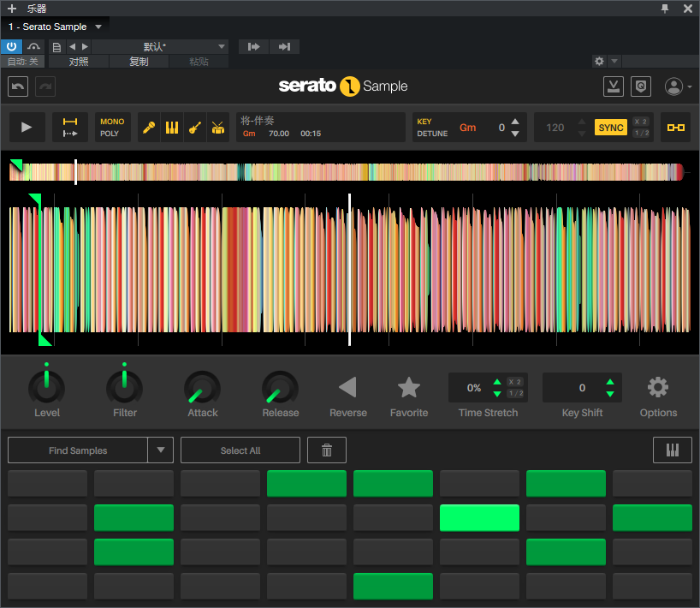
Task: Open the host settings gear icon
Action: (599, 61)
